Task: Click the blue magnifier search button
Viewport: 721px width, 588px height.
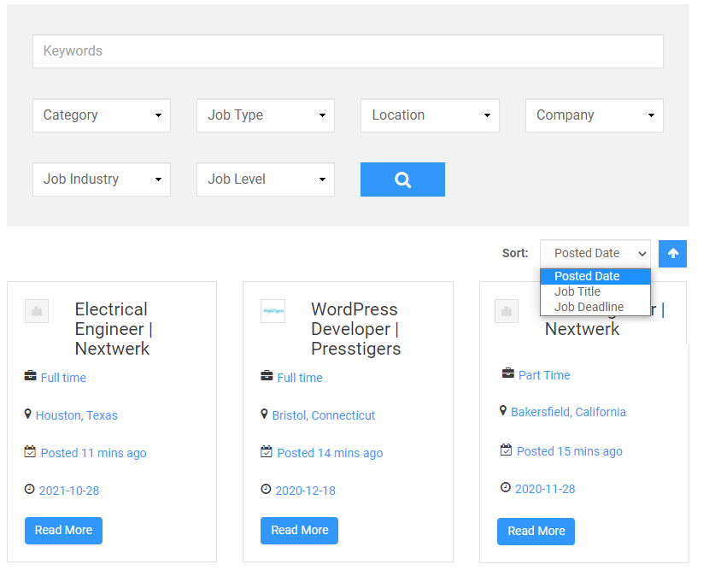Action: tap(402, 179)
